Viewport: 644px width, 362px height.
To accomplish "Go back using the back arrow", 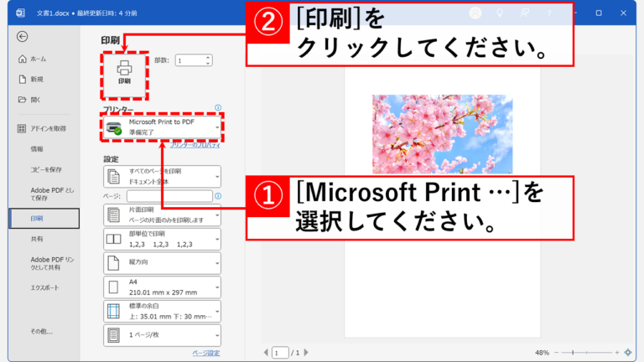I will click(x=22, y=36).
